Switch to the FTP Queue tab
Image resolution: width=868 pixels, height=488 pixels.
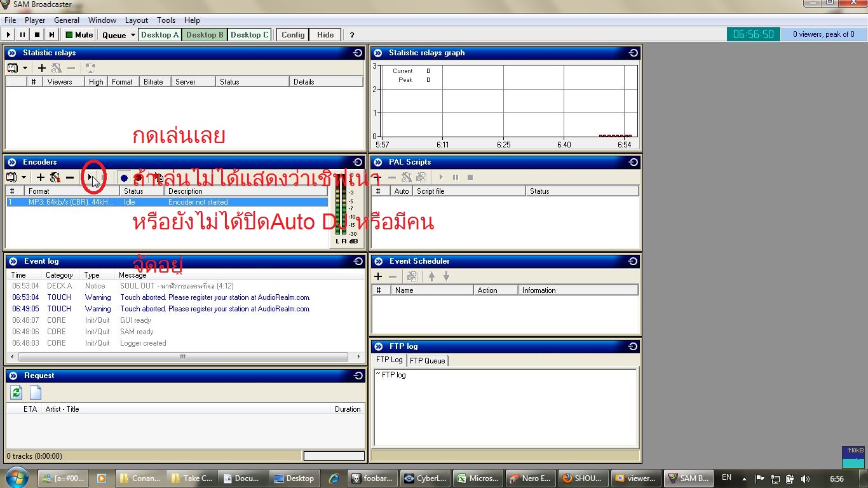pos(427,361)
